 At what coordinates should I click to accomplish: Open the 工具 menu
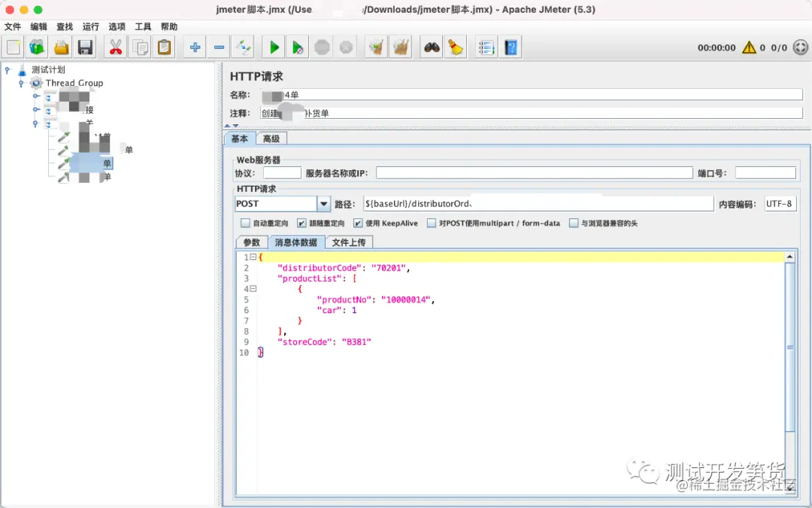[x=143, y=26]
